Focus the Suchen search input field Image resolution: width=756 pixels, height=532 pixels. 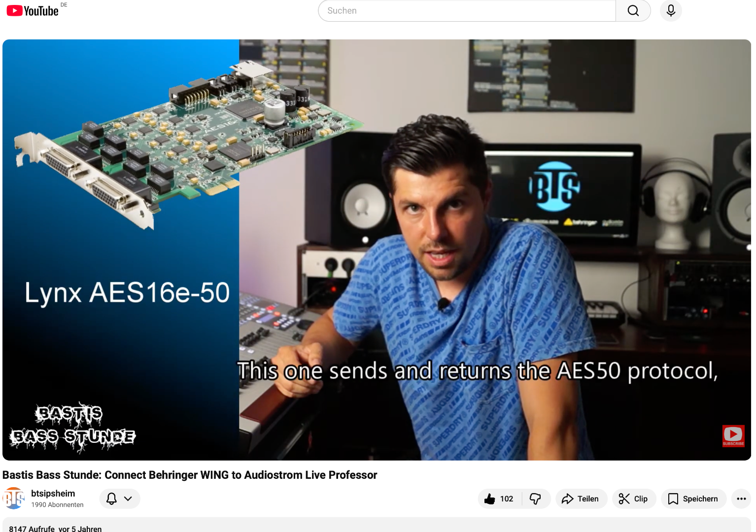click(x=466, y=11)
